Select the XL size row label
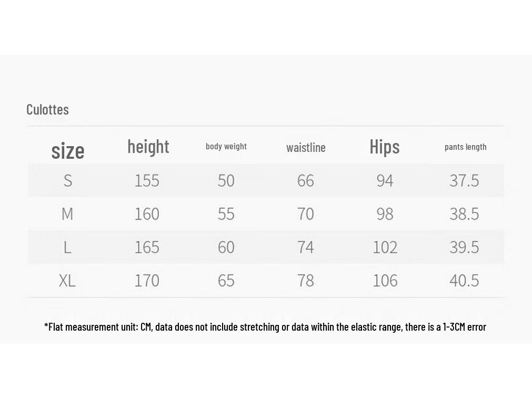The image size is (532, 399). (67, 281)
